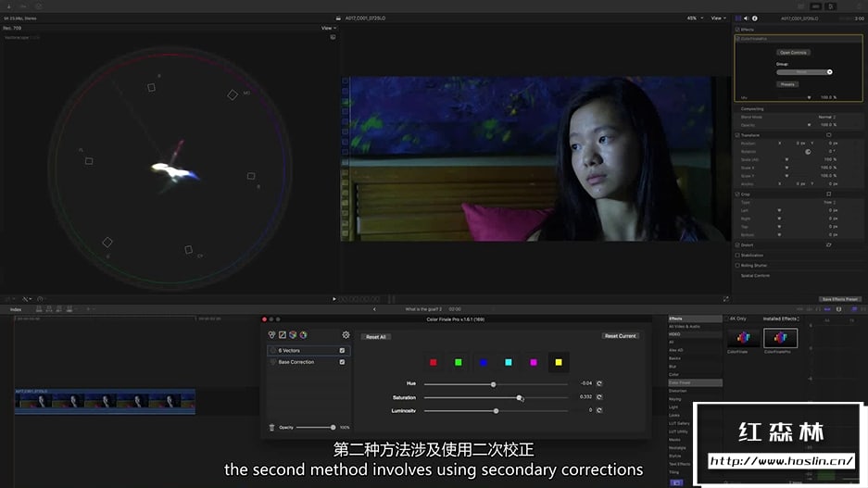Open the Group dropdown in ColorFinalePro

(804, 72)
